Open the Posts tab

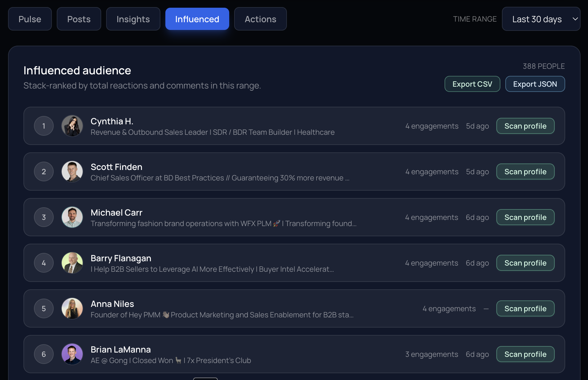[79, 19]
